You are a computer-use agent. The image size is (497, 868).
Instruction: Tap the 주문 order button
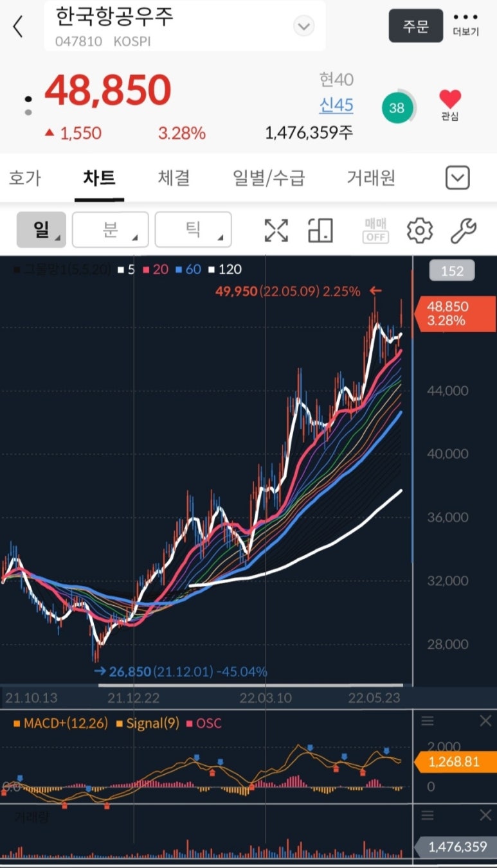pos(416,26)
